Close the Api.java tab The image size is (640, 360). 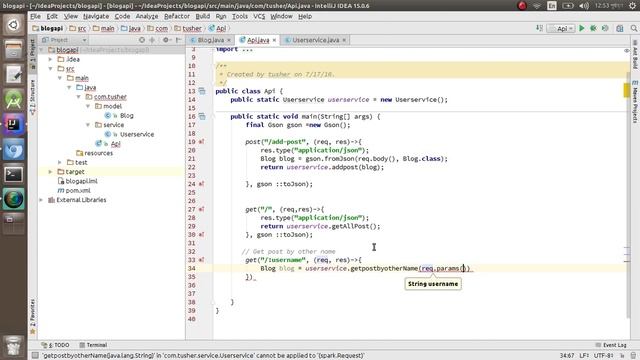[274, 40]
